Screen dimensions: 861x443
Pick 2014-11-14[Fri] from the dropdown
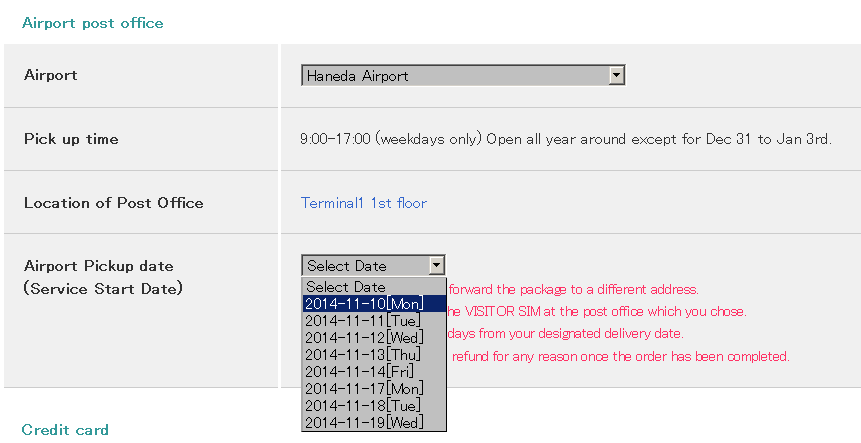(360, 372)
